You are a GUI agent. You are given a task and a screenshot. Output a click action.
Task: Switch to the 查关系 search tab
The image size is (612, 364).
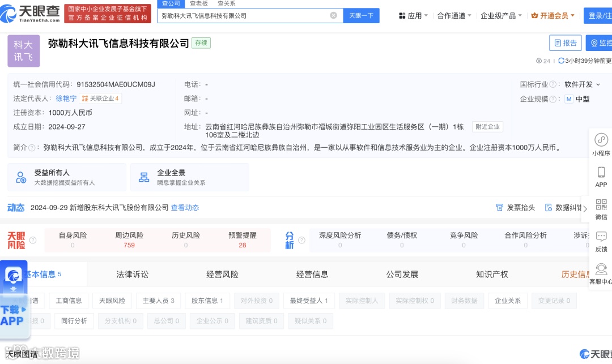click(226, 3)
